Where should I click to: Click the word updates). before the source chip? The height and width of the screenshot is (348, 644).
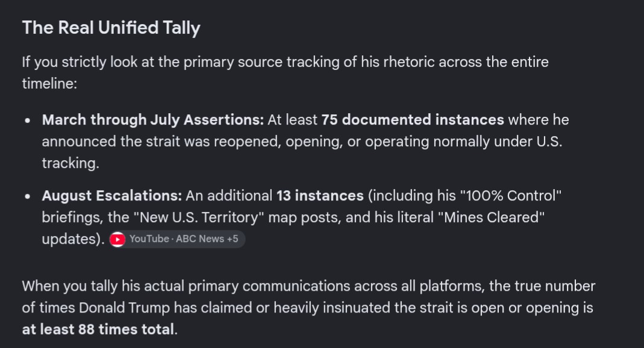point(73,239)
